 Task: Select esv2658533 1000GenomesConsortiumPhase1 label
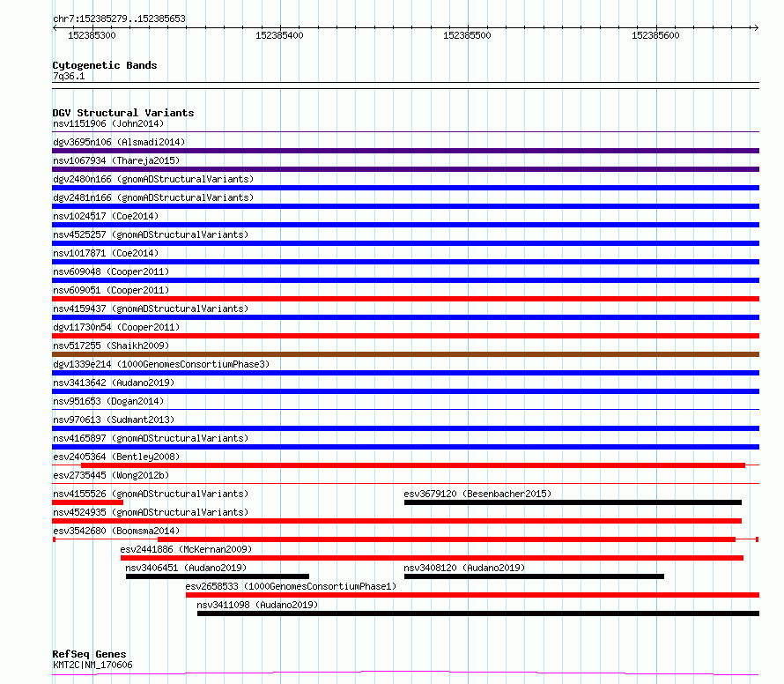291,586
